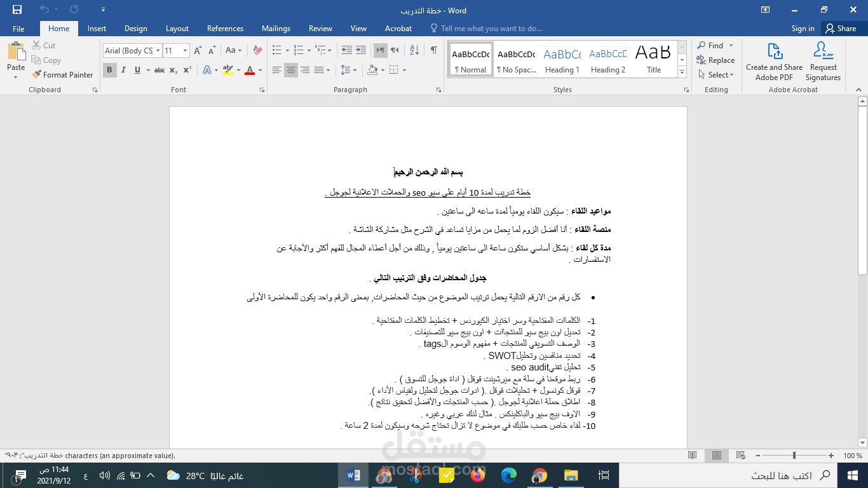Select the Underline icon
868x488 pixels.
click(x=137, y=70)
